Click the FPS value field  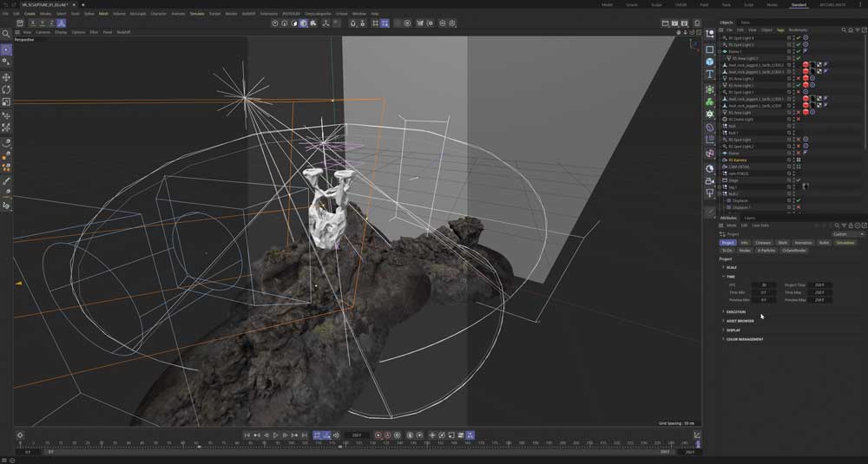[x=764, y=284]
